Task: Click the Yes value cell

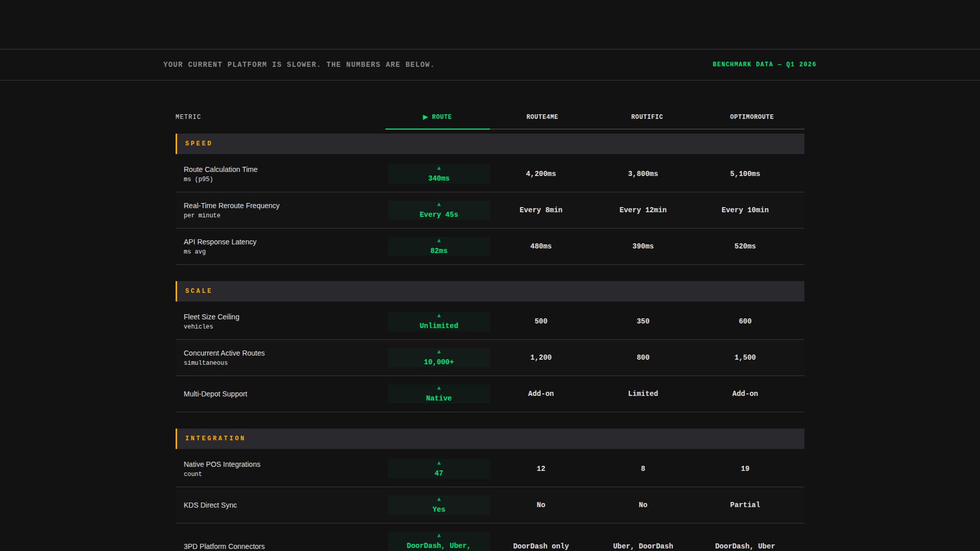Action: click(439, 505)
